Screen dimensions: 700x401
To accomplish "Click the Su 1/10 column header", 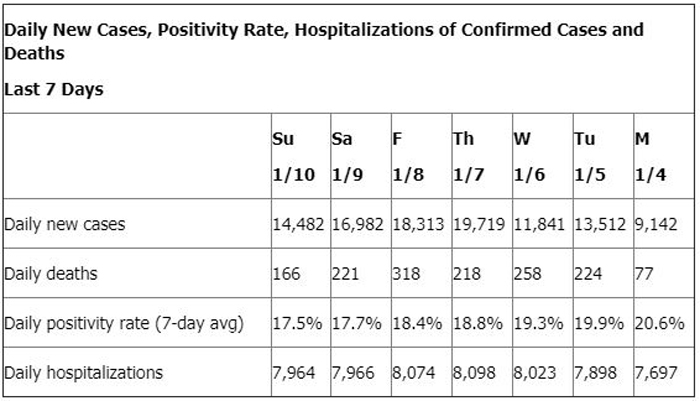I will point(294,156).
